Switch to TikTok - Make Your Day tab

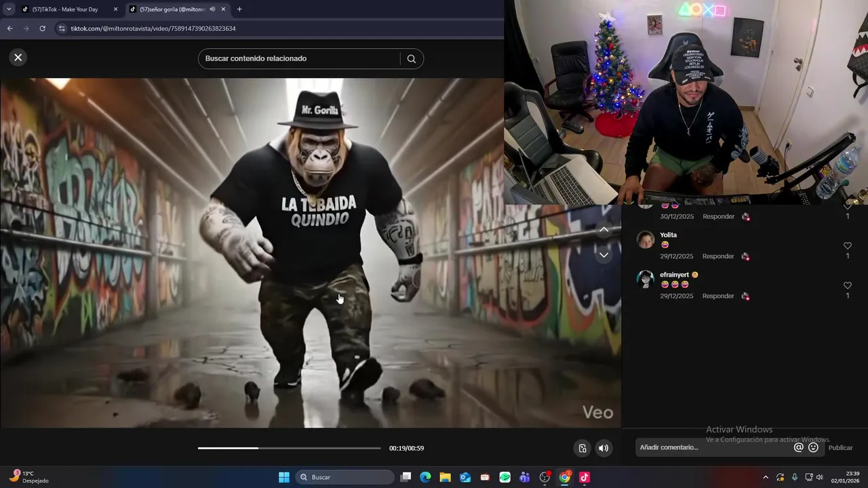click(x=65, y=9)
